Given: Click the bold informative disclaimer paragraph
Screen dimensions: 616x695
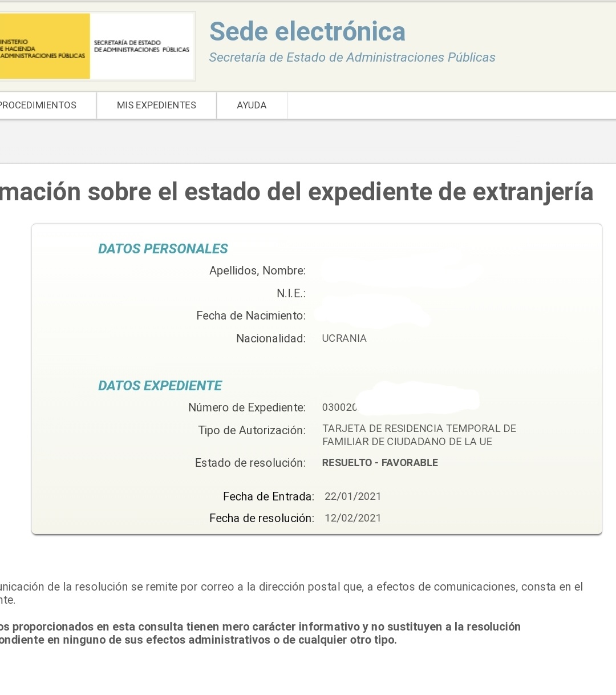Looking at the screenshot, I should (x=260, y=633).
